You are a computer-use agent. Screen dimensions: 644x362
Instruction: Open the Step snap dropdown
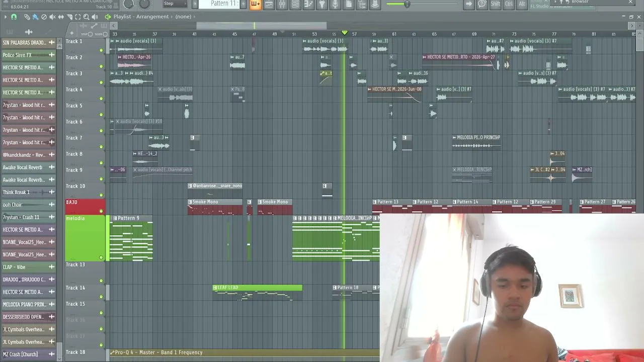(175, 4)
